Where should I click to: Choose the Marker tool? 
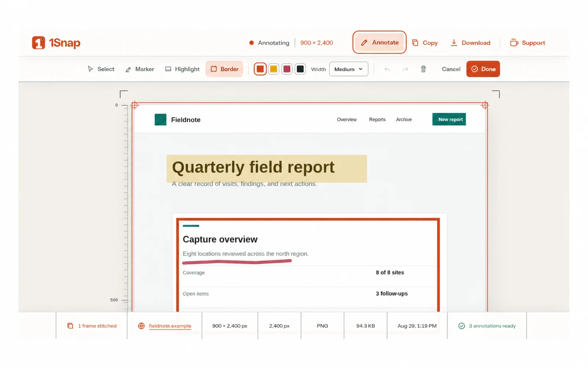140,69
